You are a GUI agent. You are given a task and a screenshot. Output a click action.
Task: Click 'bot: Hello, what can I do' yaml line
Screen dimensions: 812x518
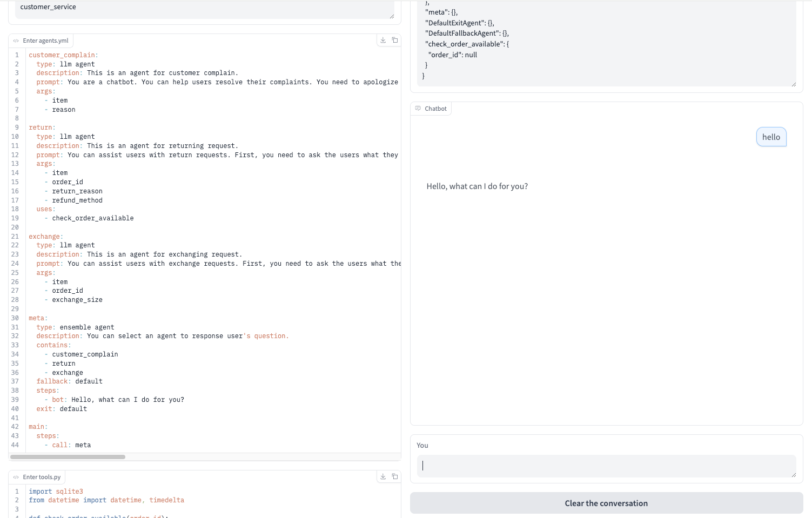coord(114,400)
